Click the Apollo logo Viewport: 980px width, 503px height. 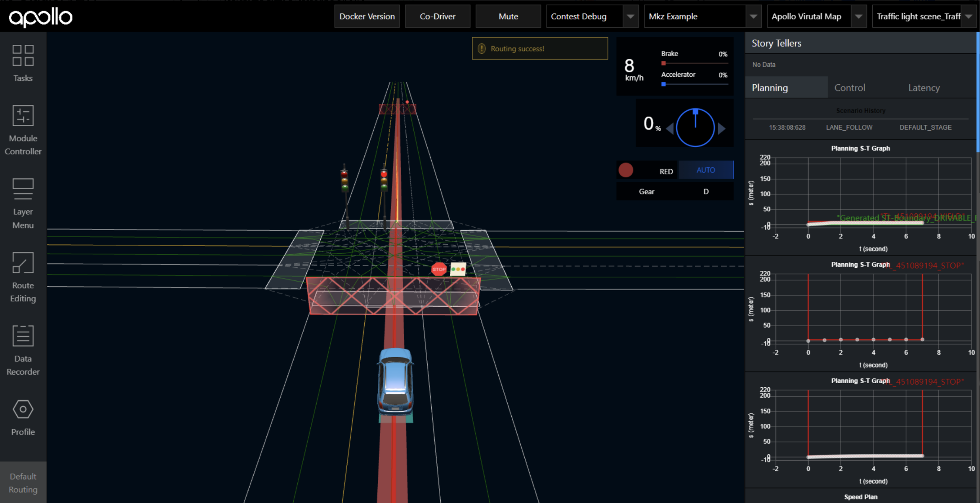(41, 17)
